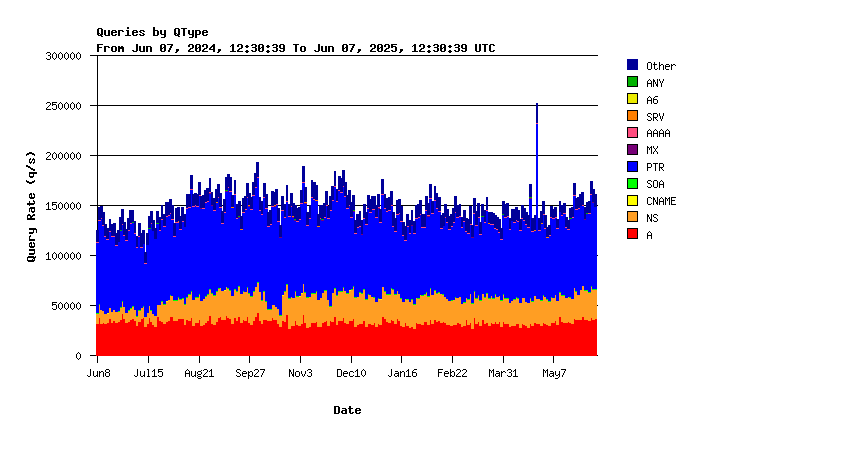Click the 'A6' legend label

click(652, 100)
